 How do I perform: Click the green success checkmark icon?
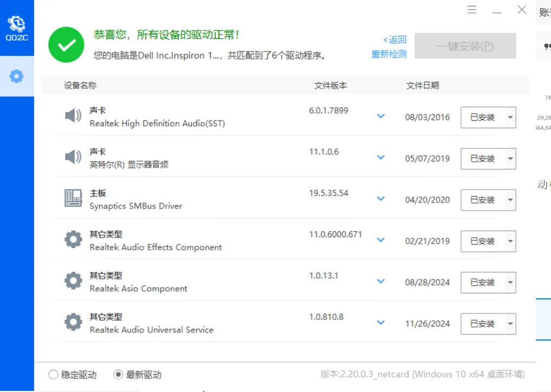point(67,45)
